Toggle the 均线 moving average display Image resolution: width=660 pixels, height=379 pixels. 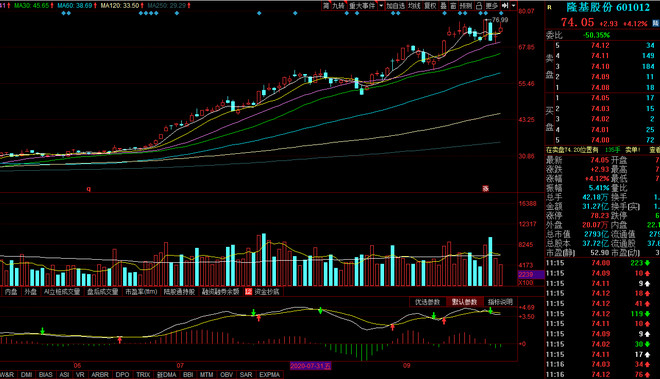[x=414, y=5]
